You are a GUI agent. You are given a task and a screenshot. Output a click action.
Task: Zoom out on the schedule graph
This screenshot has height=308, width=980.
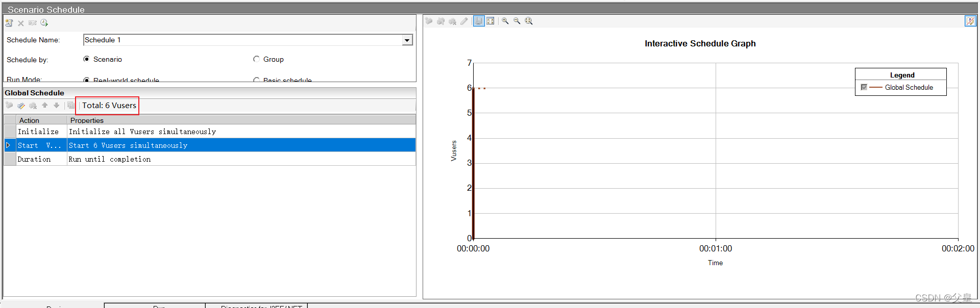tap(517, 21)
